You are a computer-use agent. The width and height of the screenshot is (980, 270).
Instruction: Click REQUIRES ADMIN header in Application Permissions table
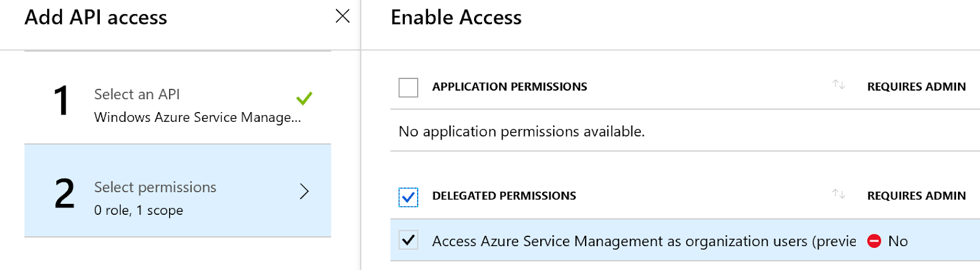pos(916,87)
